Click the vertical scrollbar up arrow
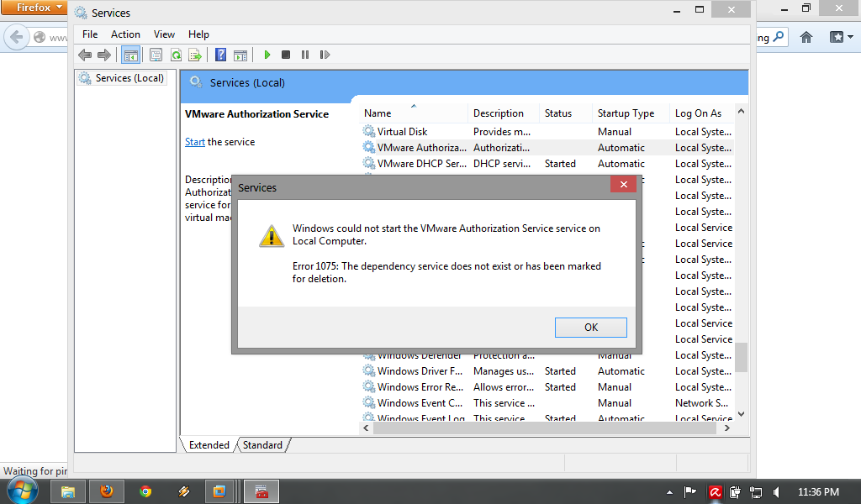 point(742,112)
